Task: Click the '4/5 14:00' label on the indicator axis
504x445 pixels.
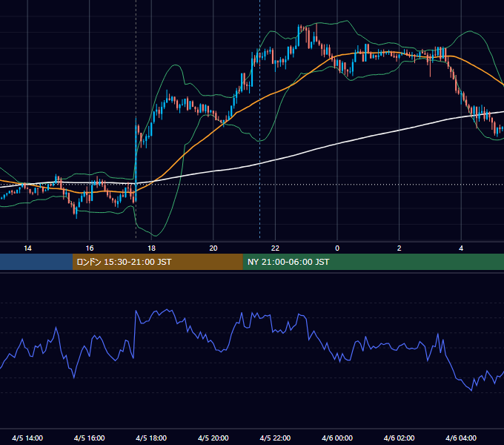Action: coord(27,438)
